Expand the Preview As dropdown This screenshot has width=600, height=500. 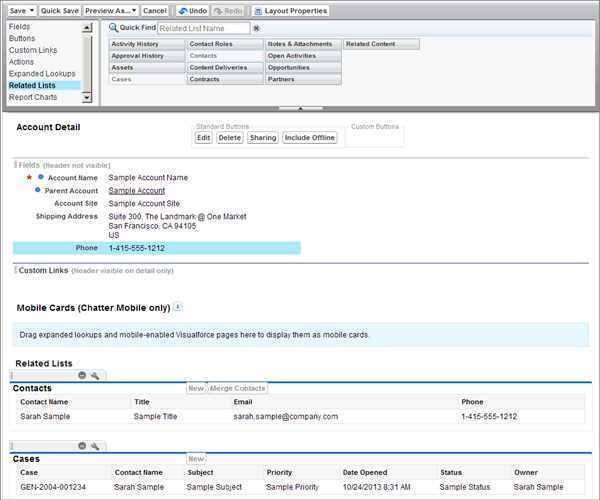(x=109, y=10)
